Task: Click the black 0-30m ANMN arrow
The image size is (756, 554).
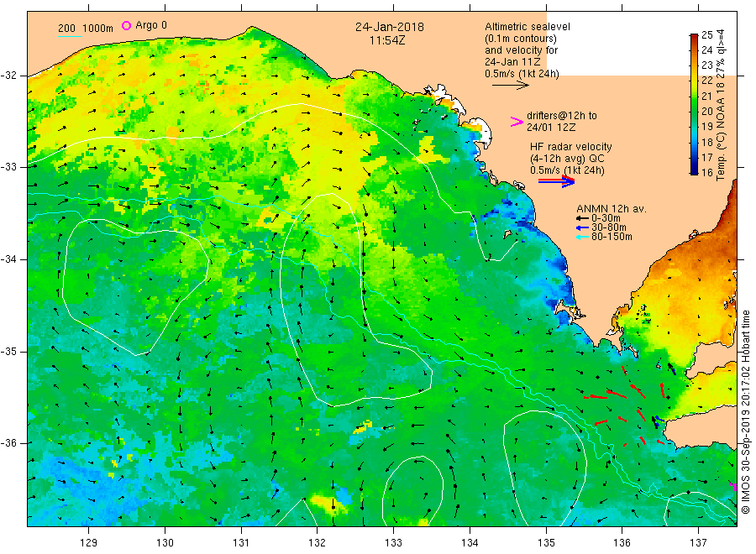Action: (582, 218)
